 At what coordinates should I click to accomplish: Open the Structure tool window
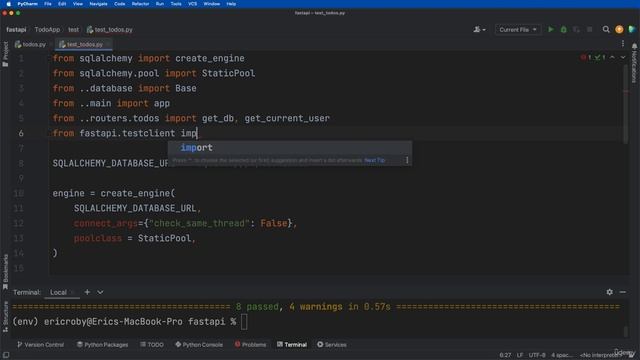(x=5, y=316)
